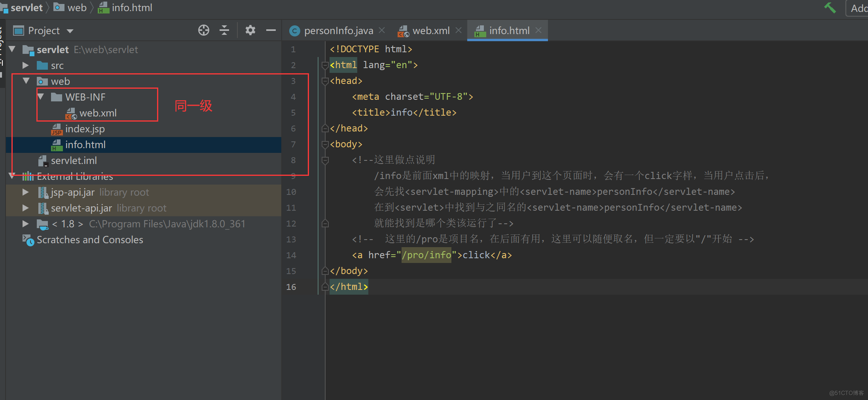The width and height of the screenshot is (868, 400).
Task: Click Scratches and Consoles icon
Action: pyautogui.click(x=28, y=240)
